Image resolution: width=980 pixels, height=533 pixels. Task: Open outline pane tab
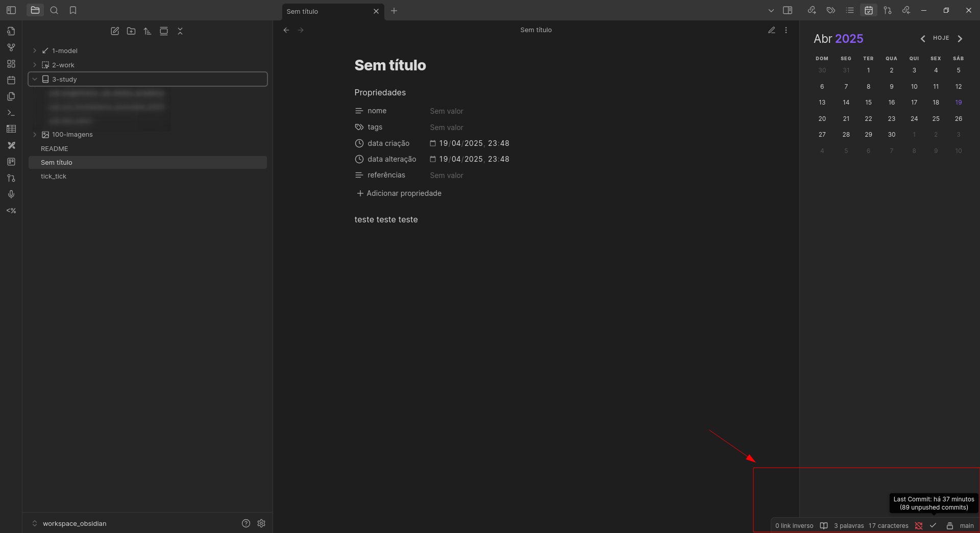coord(850,10)
